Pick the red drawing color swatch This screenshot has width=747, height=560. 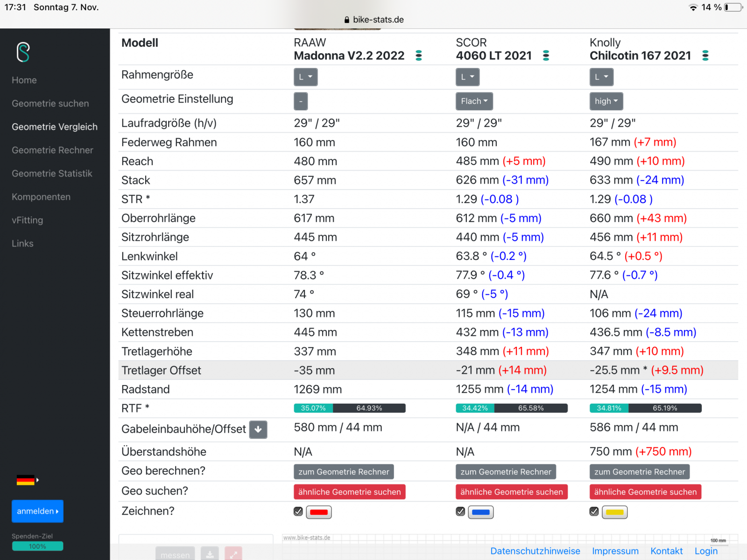point(319,512)
